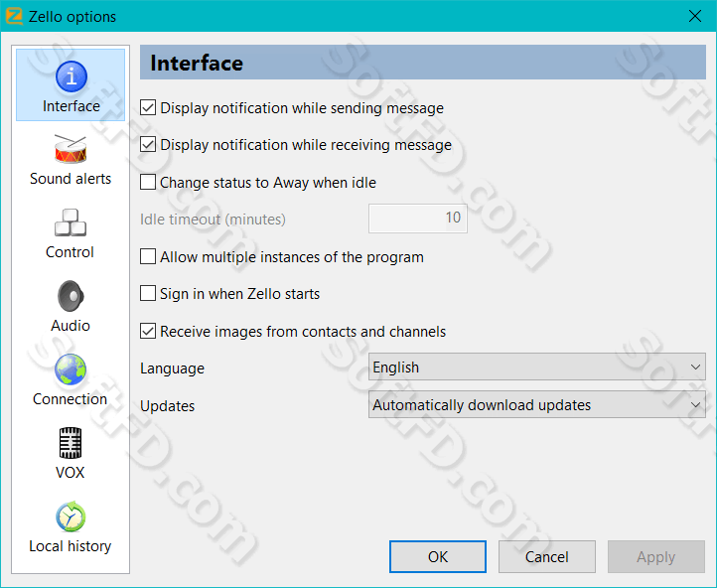The height and width of the screenshot is (588, 717).
Task: Open the Connection globe icon section
Action: click(x=71, y=369)
